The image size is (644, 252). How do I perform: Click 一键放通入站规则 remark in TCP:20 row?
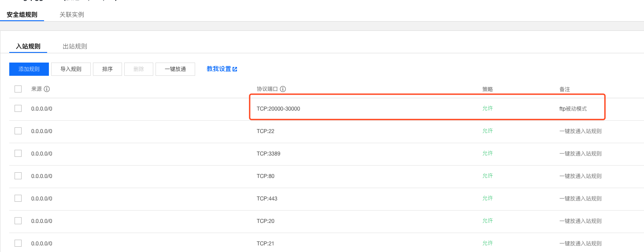581,221
